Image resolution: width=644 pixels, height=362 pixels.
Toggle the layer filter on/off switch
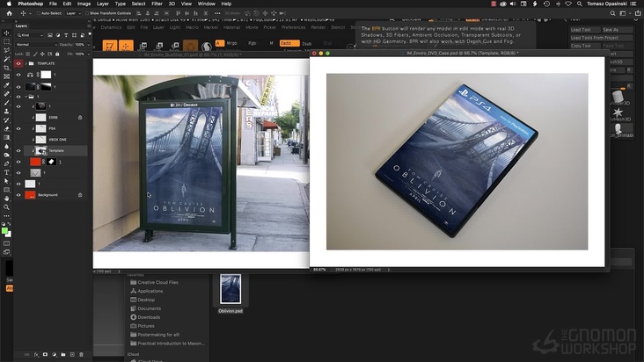click(x=90, y=34)
